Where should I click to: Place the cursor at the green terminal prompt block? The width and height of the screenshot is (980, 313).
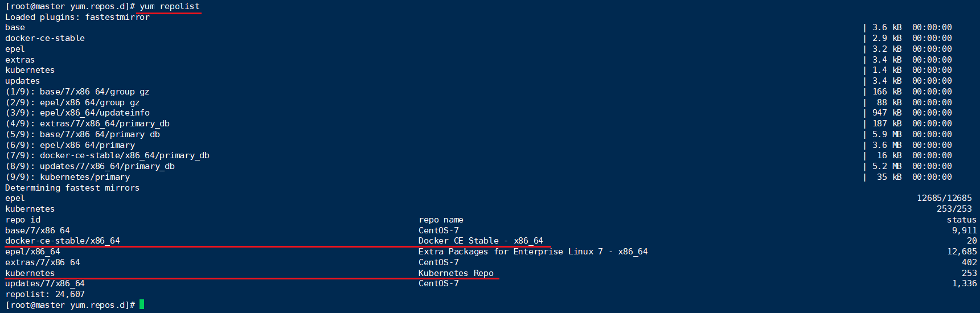142,304
